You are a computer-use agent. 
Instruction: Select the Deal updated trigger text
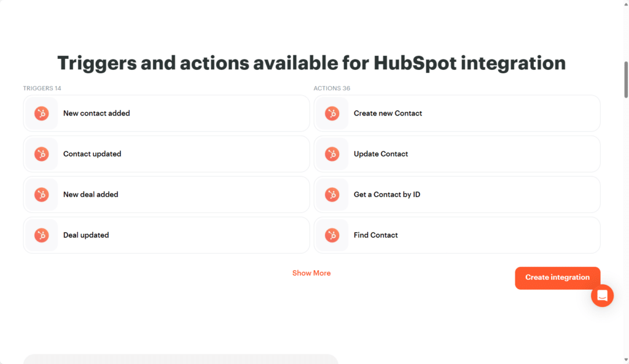tap(86, 235)
